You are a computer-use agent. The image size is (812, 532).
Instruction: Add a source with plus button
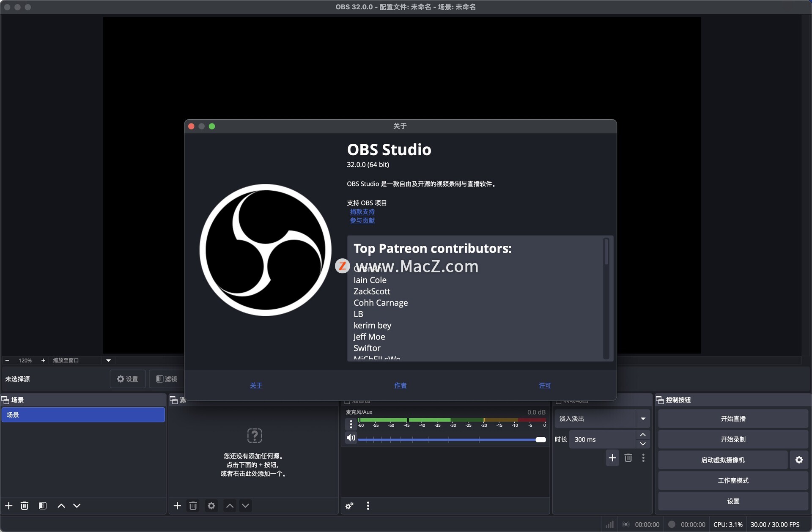point(177,506)
